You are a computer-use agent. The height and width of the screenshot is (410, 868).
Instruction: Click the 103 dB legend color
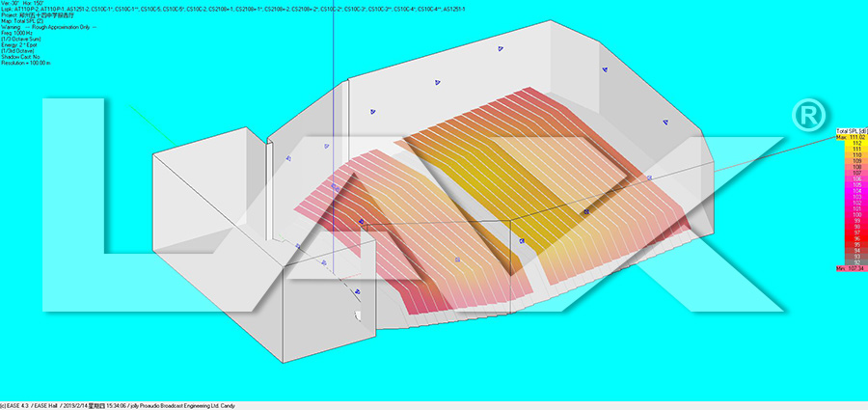pos(855,197)
